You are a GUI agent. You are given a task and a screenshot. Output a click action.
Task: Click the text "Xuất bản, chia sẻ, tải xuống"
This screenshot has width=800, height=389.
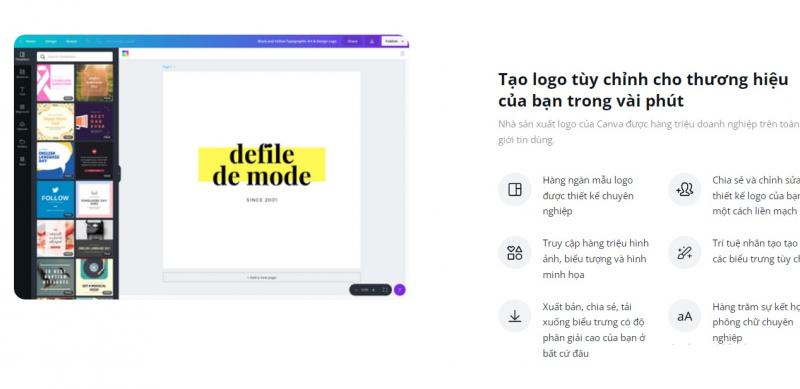coord(594,330)
